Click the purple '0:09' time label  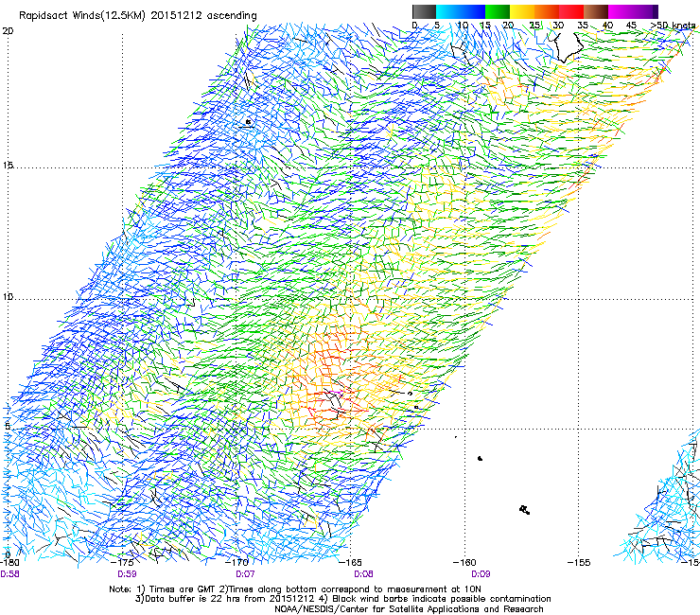481,574
